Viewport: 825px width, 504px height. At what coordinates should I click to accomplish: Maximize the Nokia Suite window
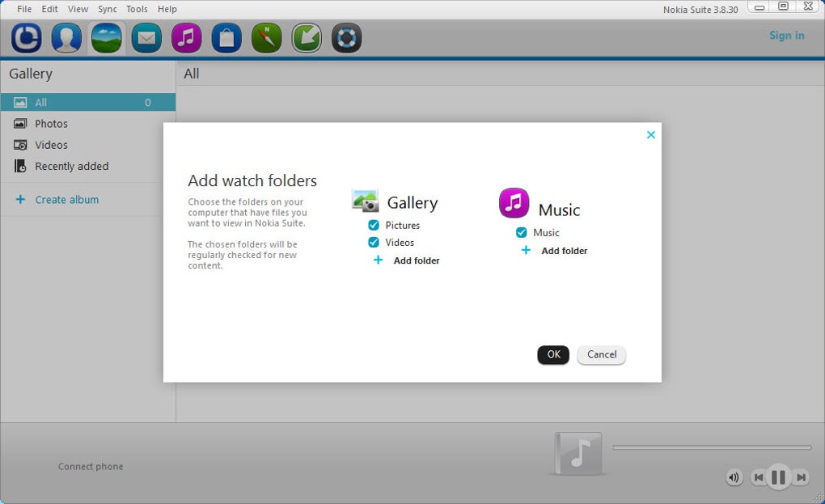pos(783,6)
